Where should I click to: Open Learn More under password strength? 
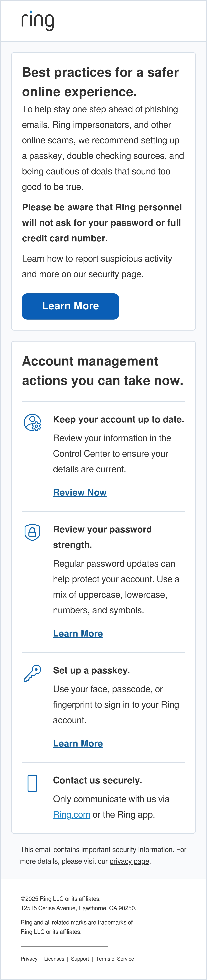point(78,633)
